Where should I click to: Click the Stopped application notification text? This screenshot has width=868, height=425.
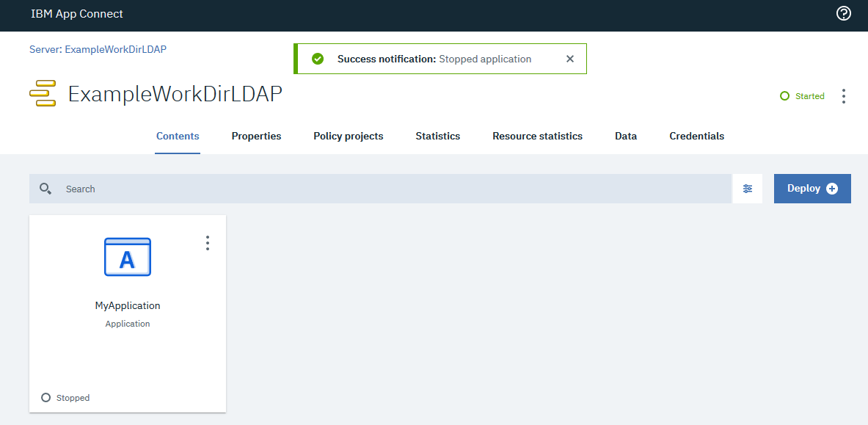[485, 59]
